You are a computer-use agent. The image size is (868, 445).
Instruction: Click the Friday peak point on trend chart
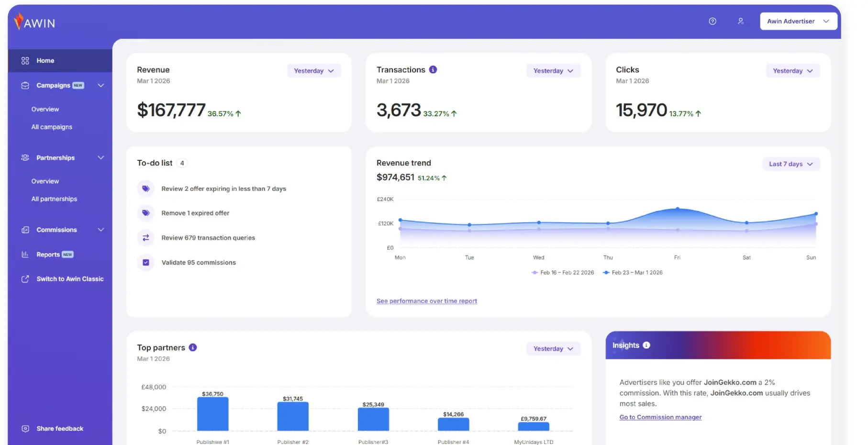tap(678, 209)
